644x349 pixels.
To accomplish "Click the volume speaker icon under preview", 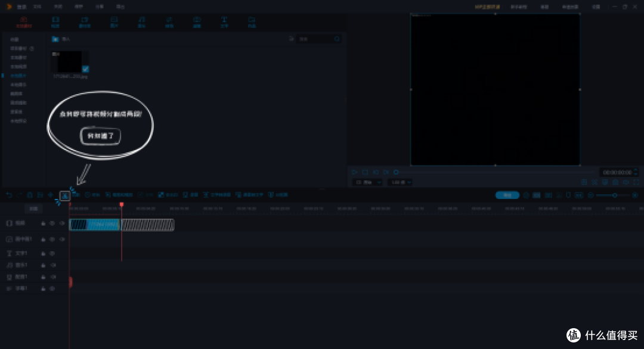I will [626, 182].
